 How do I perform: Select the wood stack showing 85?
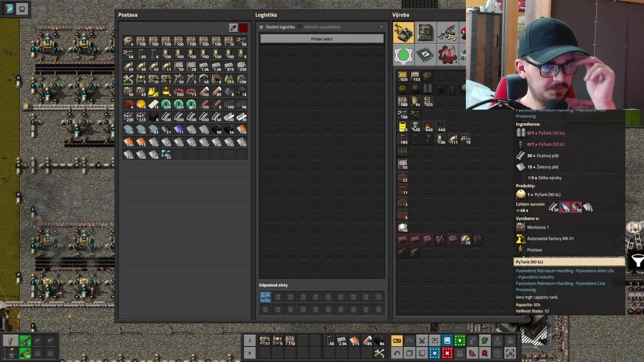216,92
